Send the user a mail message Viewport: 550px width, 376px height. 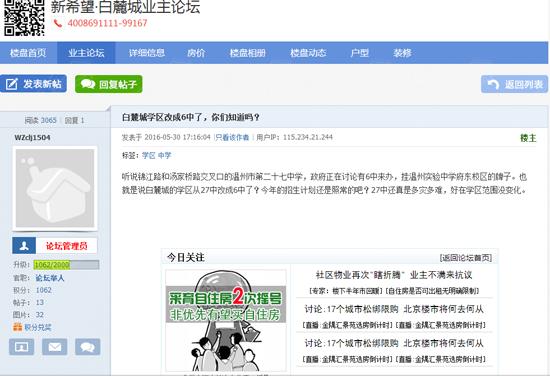54,347
